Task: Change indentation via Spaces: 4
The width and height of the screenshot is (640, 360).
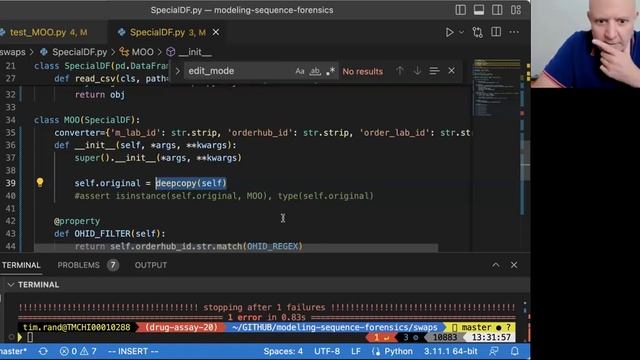Action: pos(283,351)
